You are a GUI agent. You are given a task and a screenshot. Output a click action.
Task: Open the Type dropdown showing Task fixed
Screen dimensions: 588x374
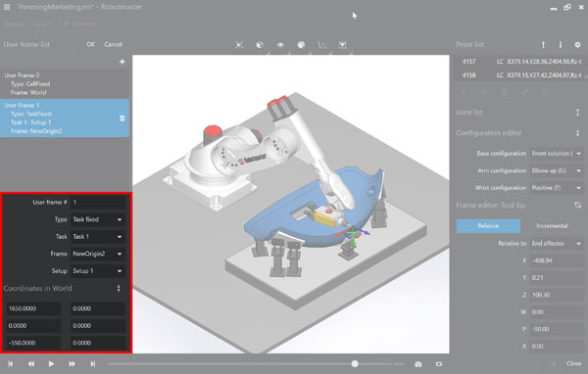click(98, 219)
